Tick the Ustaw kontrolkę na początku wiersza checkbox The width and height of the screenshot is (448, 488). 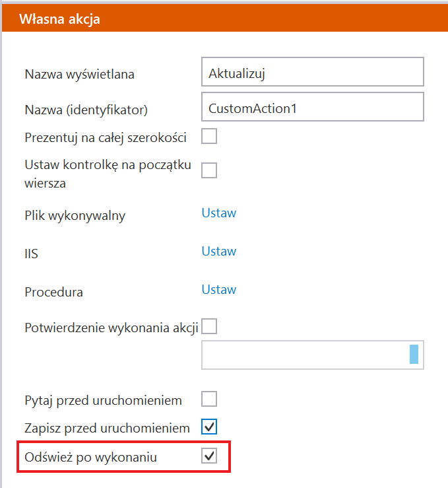[209, 170]
